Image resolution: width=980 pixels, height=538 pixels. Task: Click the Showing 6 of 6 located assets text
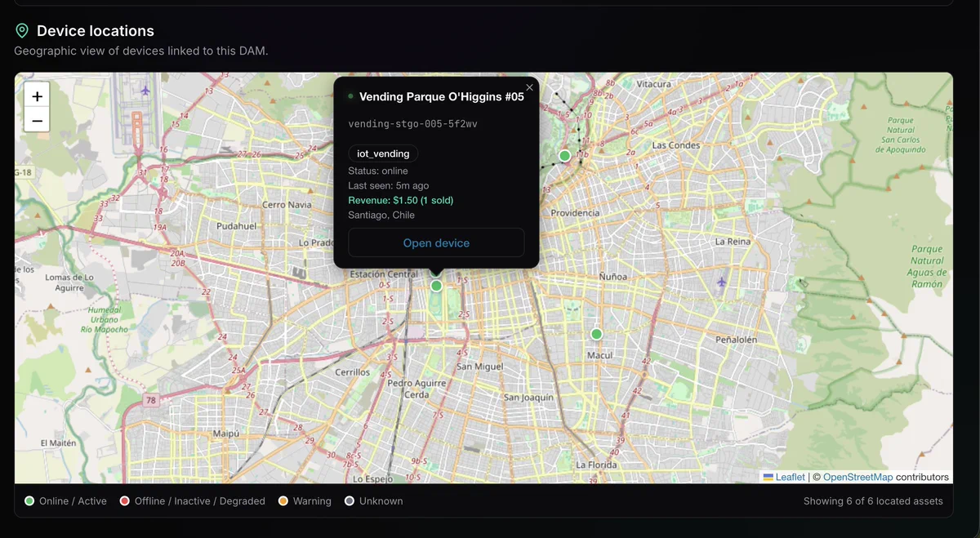(873, 501)
